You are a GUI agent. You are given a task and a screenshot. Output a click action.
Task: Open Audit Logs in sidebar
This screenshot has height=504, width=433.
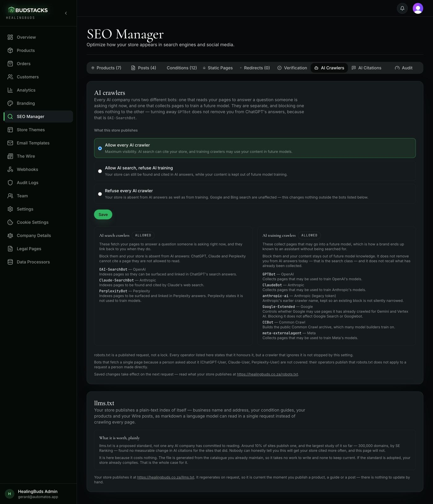[x=38, y=183]
